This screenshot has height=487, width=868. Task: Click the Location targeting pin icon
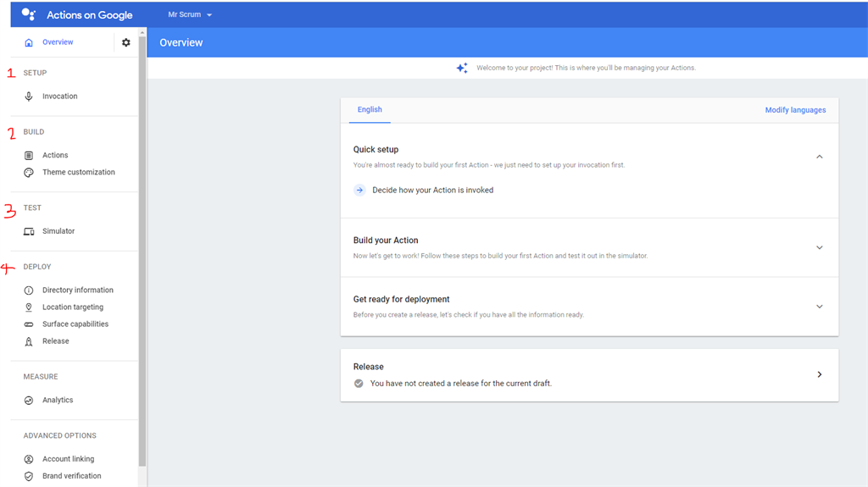click(29, 307)
